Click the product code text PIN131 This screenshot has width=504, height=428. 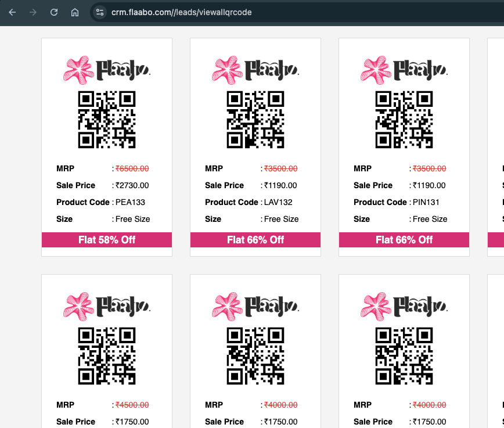pyautogui.click(x=426, y=202)
